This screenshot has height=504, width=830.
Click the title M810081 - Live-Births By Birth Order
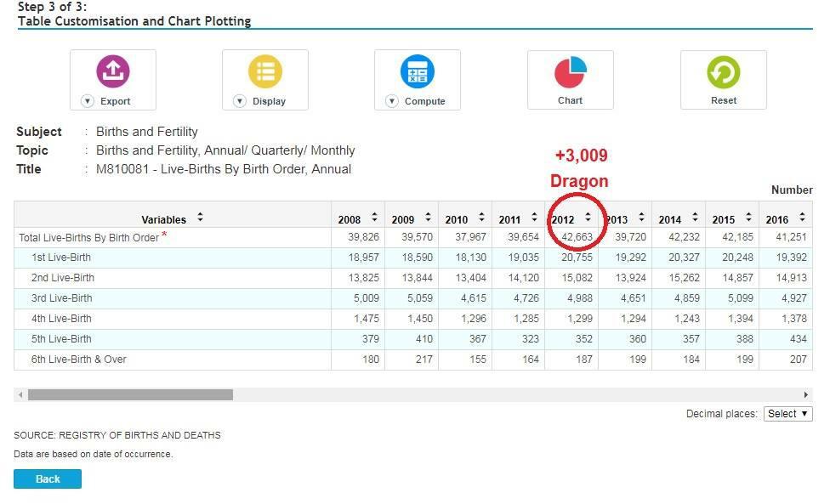pyautogui.click(x=224, y=169)
